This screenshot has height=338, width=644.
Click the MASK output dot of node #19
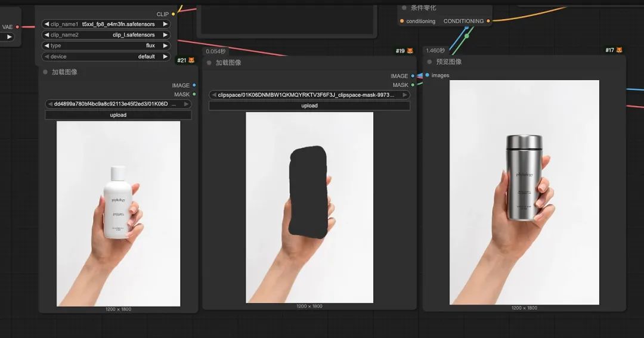(413, 85)
